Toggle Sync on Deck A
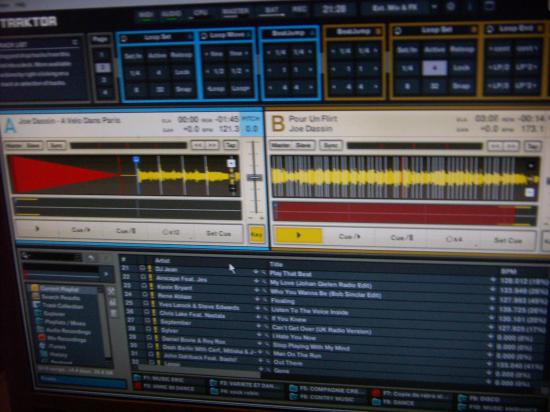Viewport: 550px width, 412px height. 56,145
